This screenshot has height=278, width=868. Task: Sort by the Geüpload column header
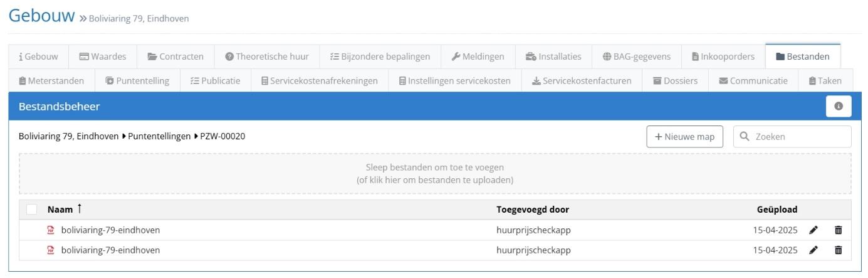(776, 210)
